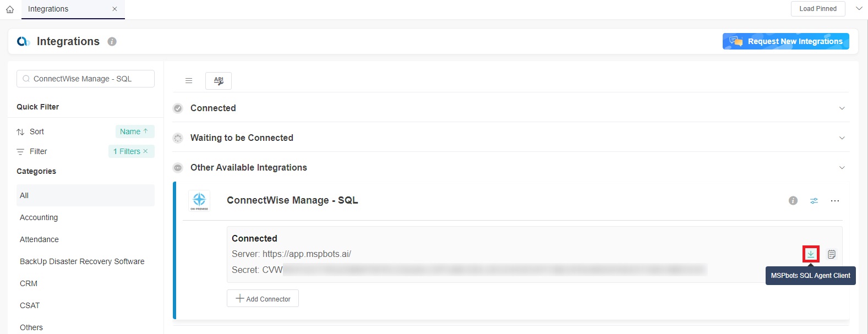868x334 pixels.
Task: Open the API configuration icon
Action: pyautogui.click(x=218, y=80)
